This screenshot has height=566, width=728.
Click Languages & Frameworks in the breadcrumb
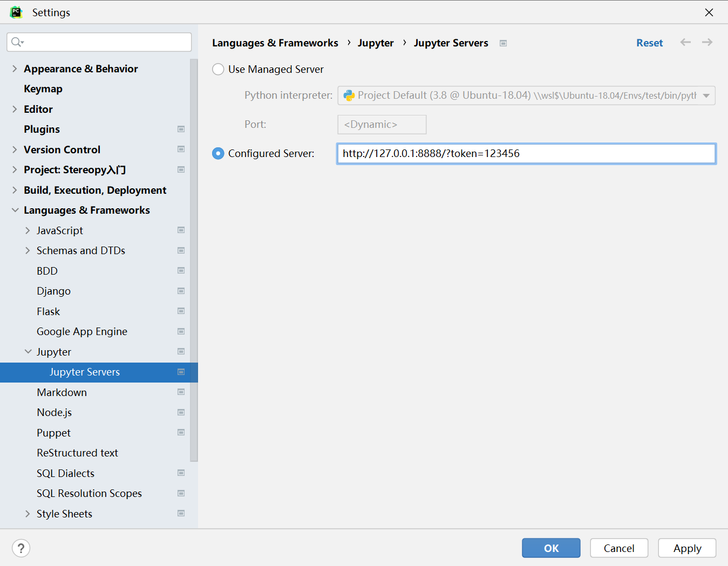[275, 43]
